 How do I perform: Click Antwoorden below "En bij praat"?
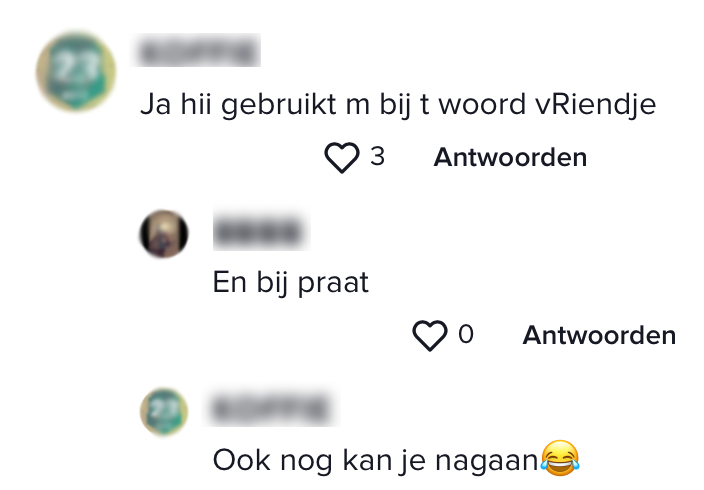(x=599, y=335)
